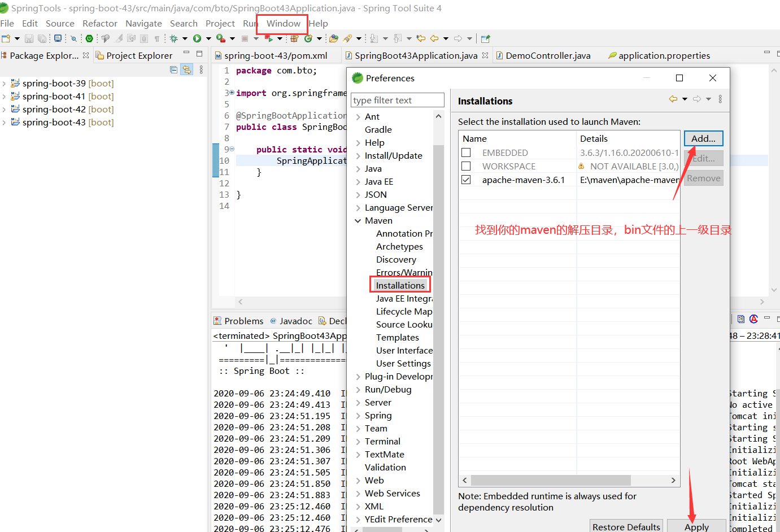Click the Details column header
This screenshot has width=780, height=532.
628,138
